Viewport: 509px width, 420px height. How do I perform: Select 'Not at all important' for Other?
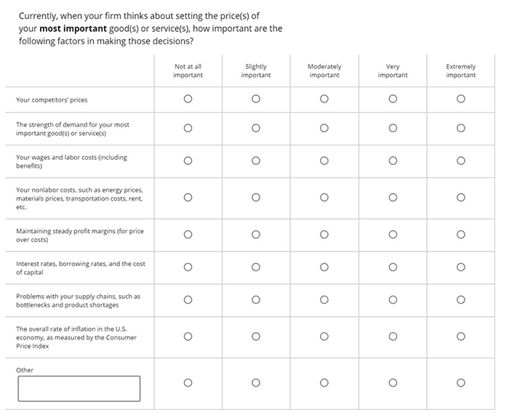tap(188, 383)
